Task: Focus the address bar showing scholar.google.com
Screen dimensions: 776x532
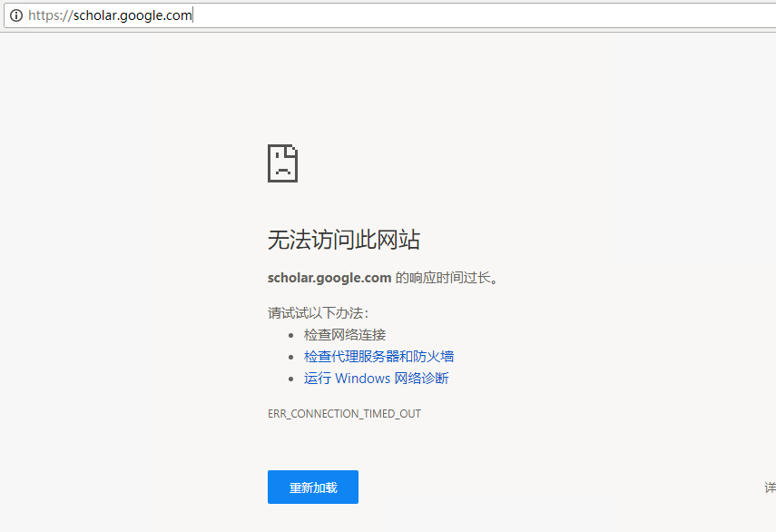Action: (x=390, y=15)
